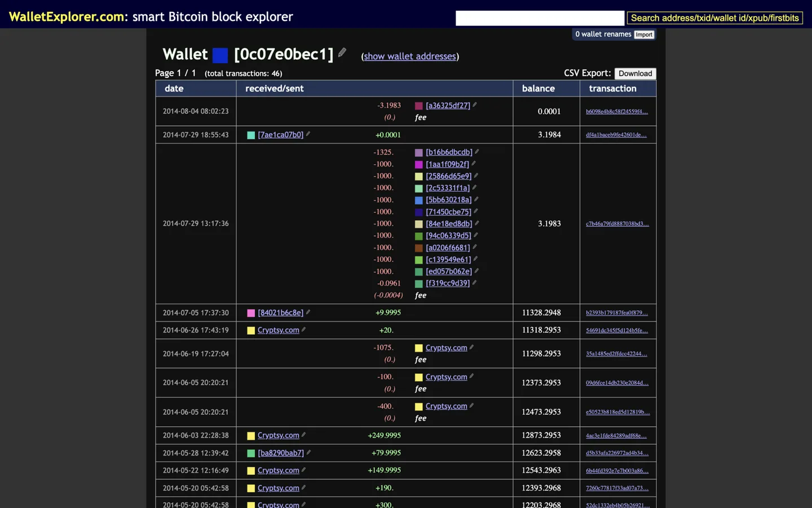Focus the search input field
Screen dimensions: 812x508
540,18
